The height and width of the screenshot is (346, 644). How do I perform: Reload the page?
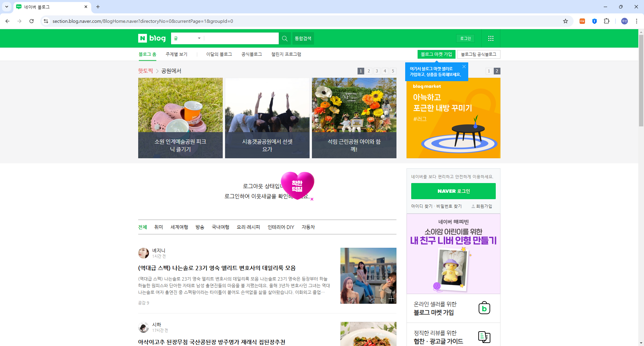pyautogui.click(x=32, y=21)
